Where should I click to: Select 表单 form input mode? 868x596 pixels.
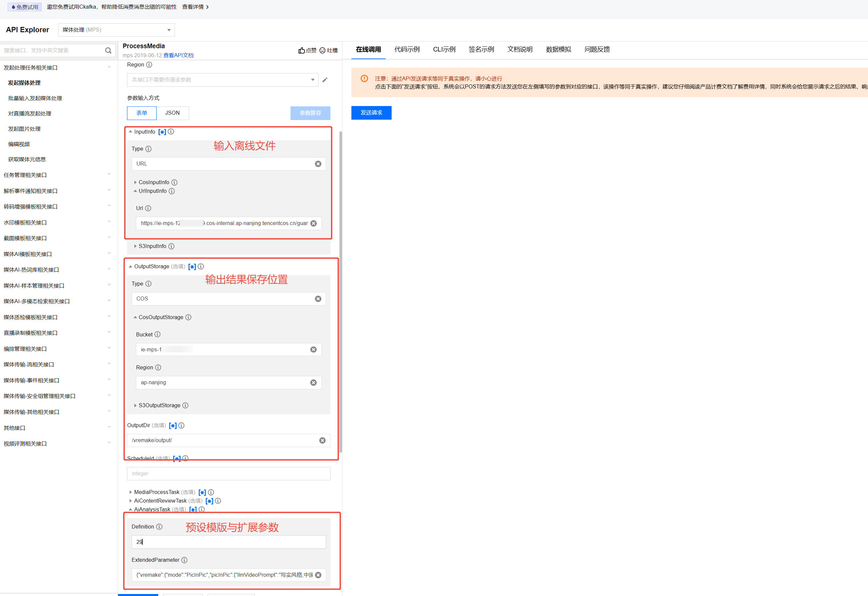pyautogui.click(x=142, y=113)
